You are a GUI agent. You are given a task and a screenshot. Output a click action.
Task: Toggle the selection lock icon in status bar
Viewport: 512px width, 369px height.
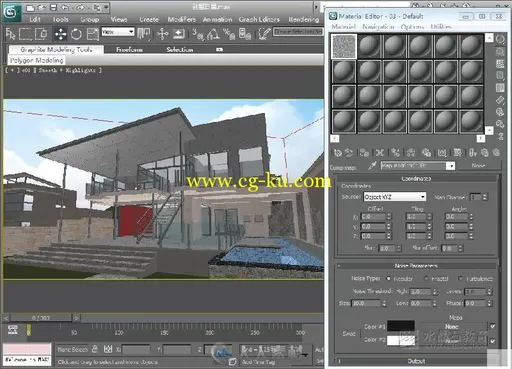[95, 349]
